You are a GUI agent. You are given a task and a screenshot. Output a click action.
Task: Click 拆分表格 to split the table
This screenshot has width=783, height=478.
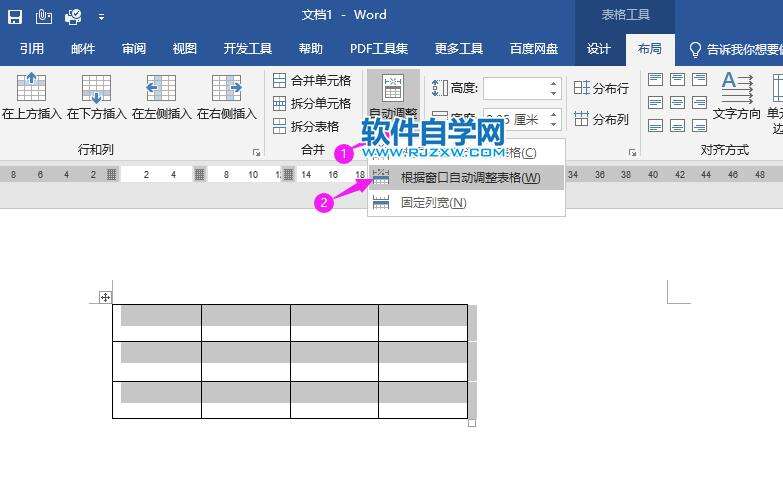click(306, 126)
